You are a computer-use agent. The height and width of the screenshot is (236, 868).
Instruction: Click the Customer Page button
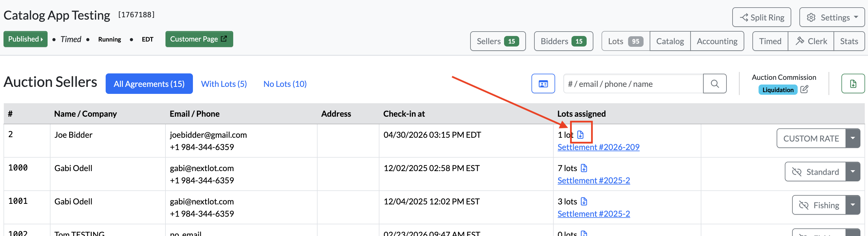(199, 39)
